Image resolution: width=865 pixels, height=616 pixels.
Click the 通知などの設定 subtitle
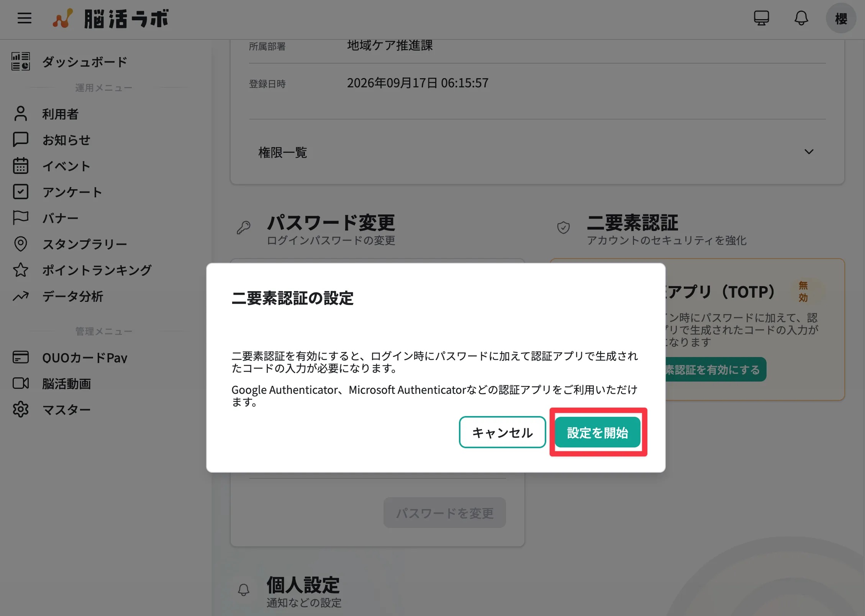[304, 603]
